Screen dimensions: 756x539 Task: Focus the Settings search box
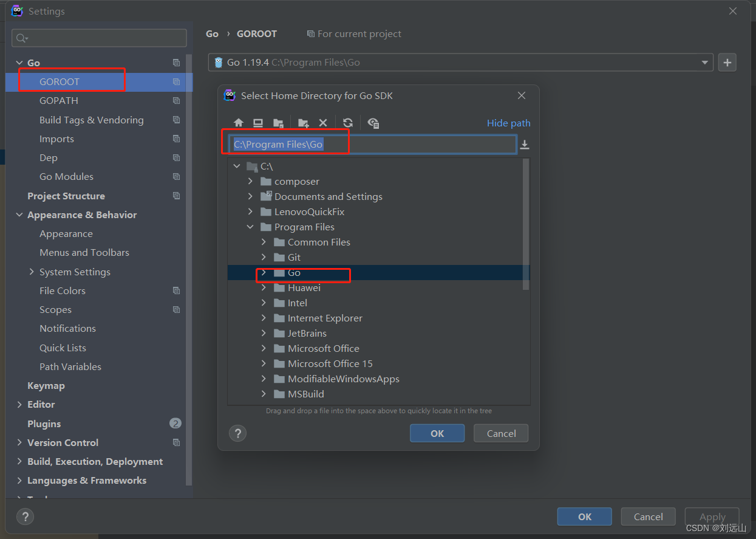click(99, 38)
